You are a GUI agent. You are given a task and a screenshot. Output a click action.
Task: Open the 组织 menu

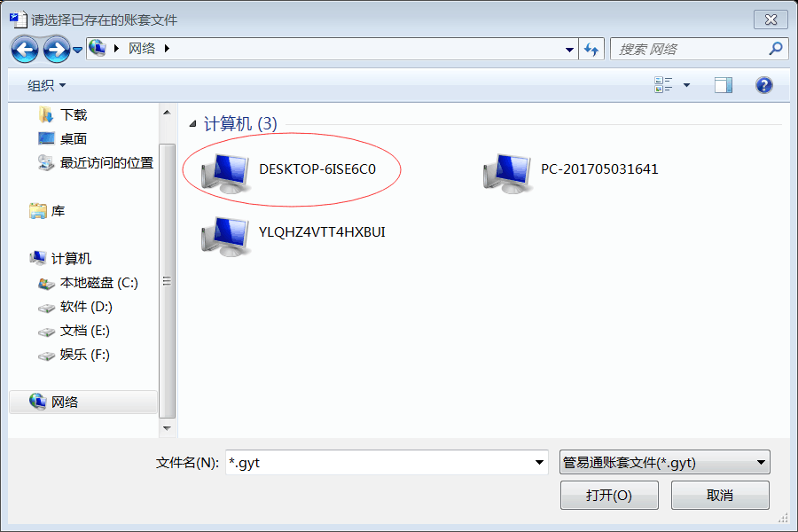[46, 85]
